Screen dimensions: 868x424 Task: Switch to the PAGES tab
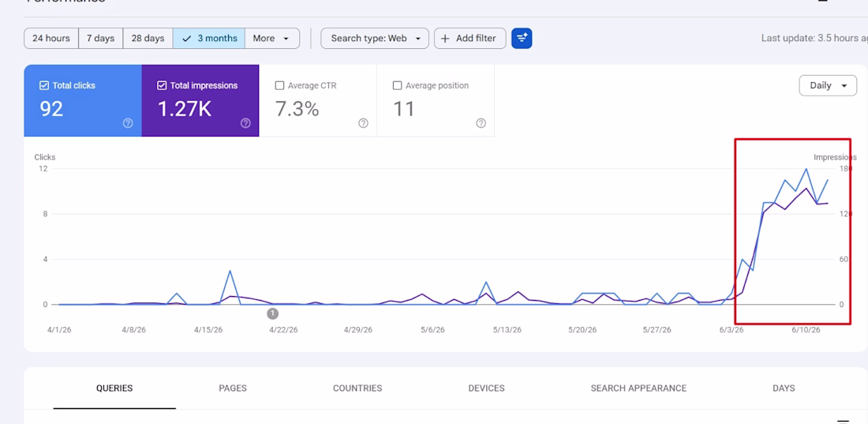pyautogui.click(x=233, y=388)
